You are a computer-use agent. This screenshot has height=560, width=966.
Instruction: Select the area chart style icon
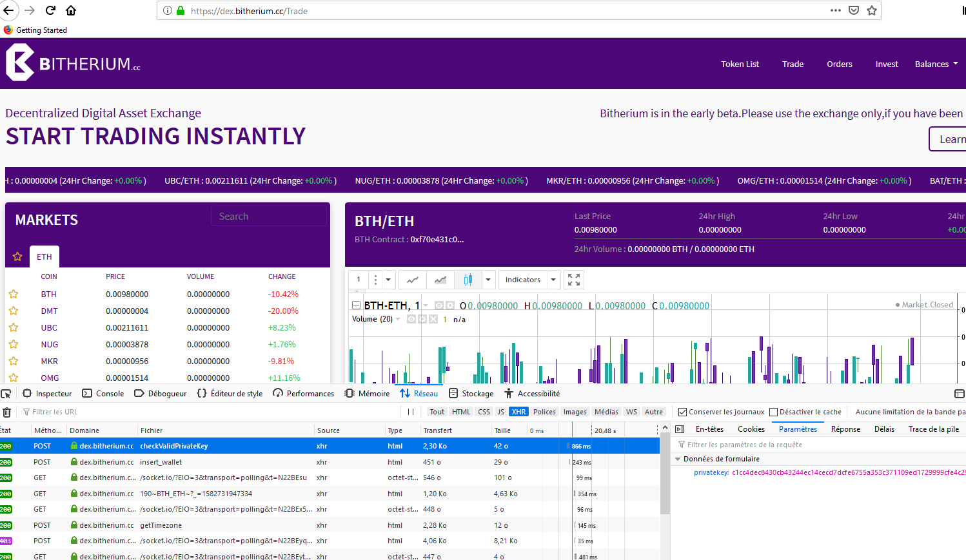click(x=440, y=280)
